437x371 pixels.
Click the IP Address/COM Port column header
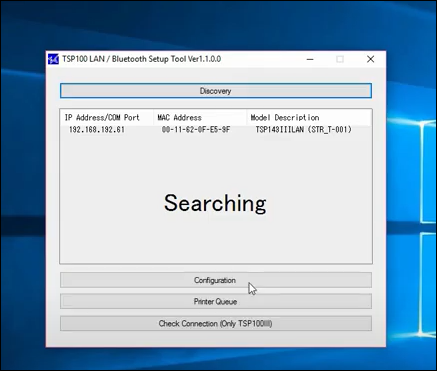(107, 118)
